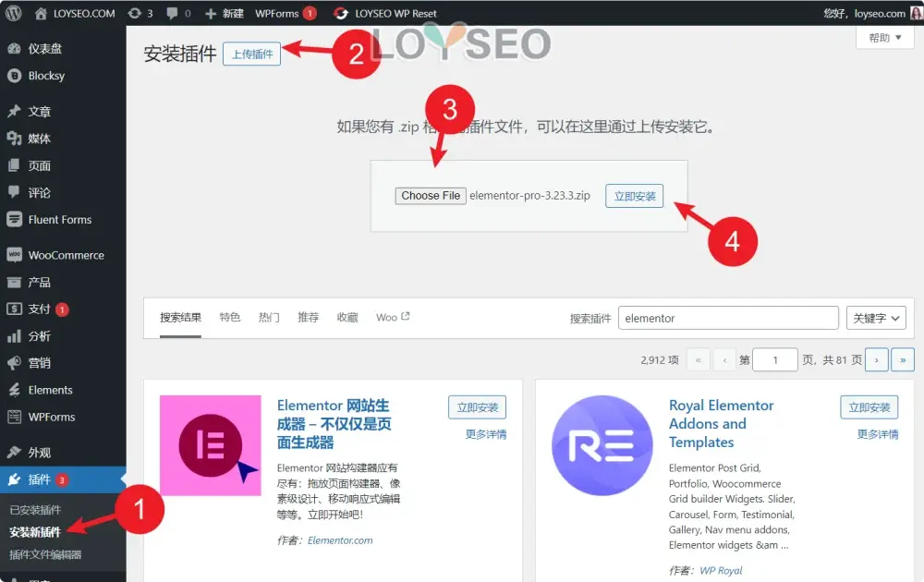Click elementor-pro-3.23.3.zip file name

(x=529, y=196)
